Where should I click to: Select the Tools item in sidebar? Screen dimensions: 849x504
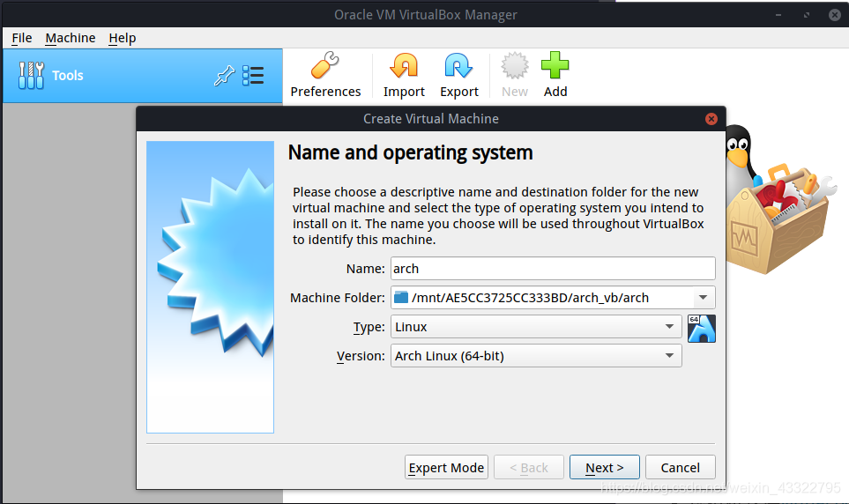coord(143,76)
